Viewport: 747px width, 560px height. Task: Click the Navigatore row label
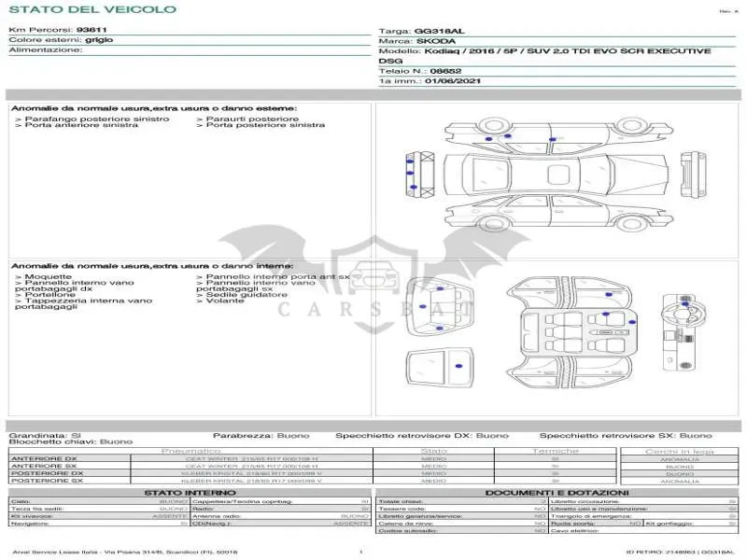click(x=30, y=524)
